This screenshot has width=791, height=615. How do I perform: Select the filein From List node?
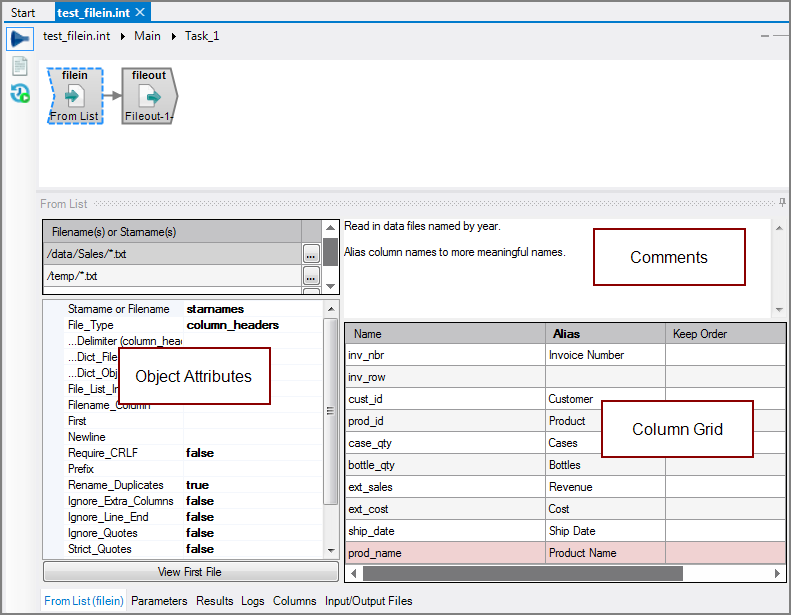pos(75,97)
